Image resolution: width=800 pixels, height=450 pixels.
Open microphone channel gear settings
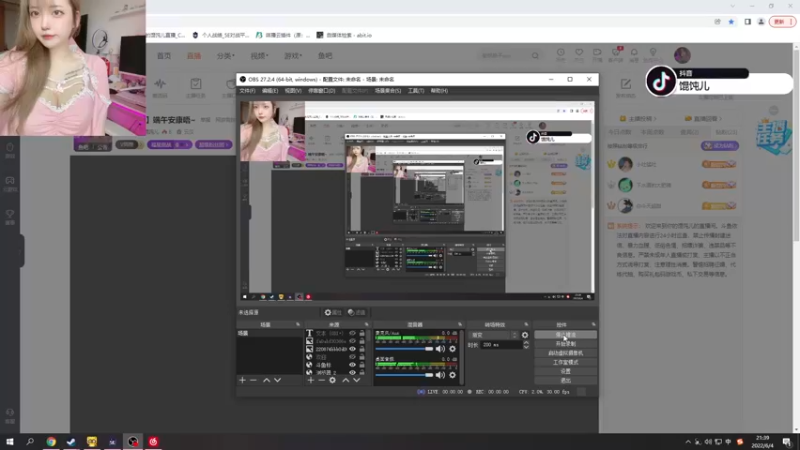[453, 349]
